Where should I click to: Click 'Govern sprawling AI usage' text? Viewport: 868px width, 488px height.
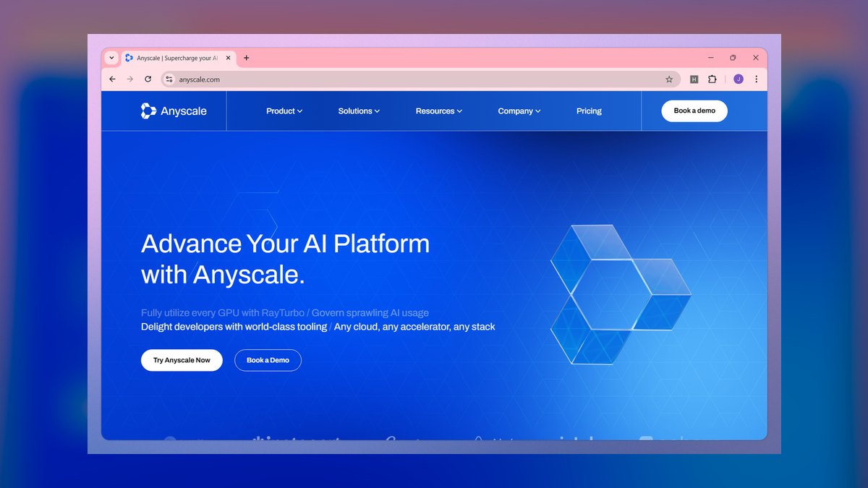tap(370, 313)
